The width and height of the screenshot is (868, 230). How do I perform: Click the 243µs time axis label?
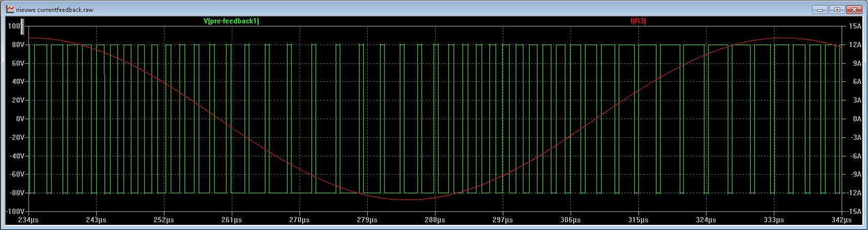tap(96, 220)
